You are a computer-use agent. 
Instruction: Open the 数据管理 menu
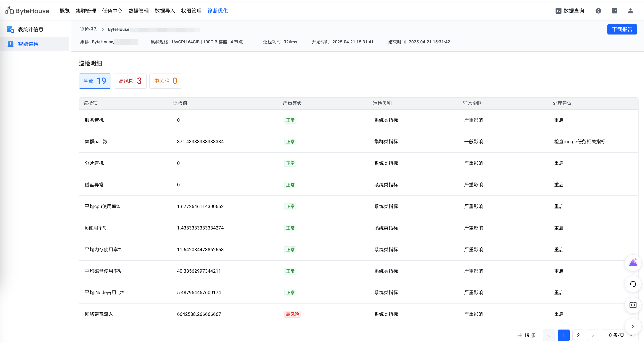coord(139,11)
